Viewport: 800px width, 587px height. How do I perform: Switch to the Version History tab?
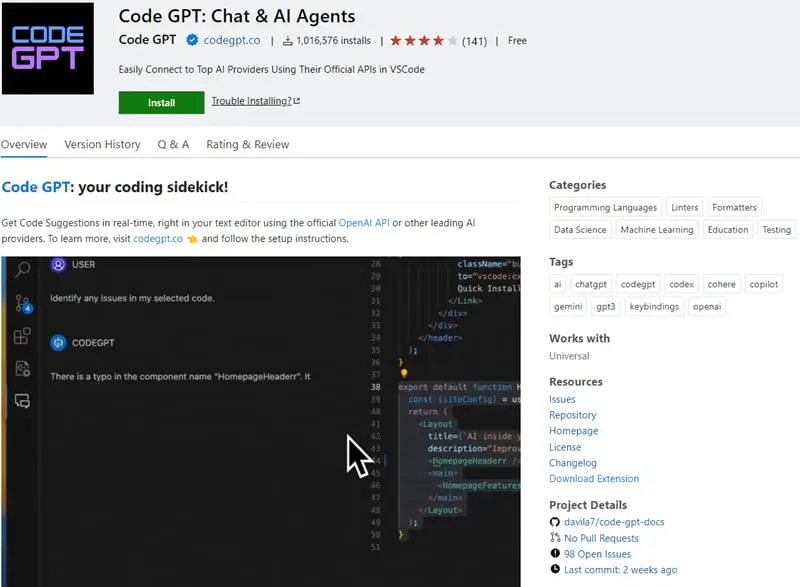102,144
